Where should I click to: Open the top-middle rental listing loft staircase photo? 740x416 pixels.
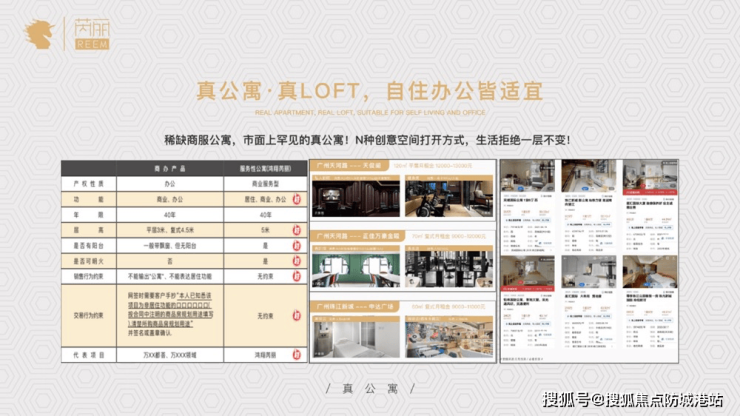click(589, 176)
